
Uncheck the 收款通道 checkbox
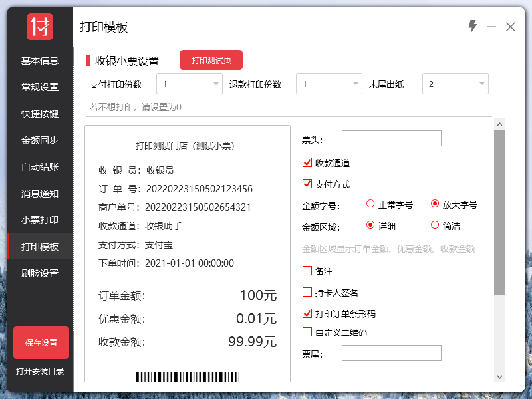(307, 161)
